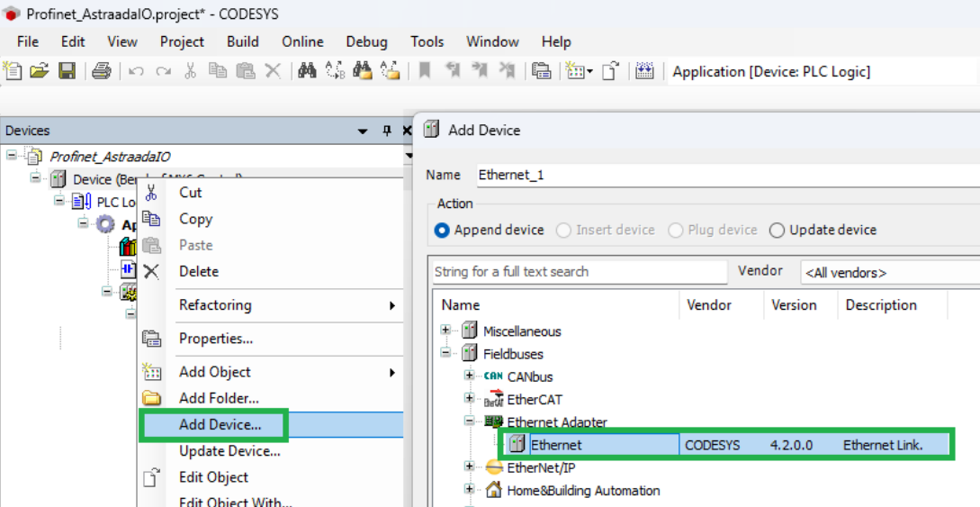Save the project with the floppy icon

click(x=67, y=70)
